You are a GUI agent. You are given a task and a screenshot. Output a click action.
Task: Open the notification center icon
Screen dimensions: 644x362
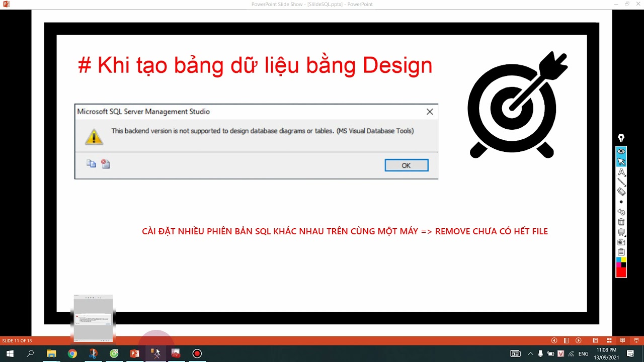coord(630,353)
